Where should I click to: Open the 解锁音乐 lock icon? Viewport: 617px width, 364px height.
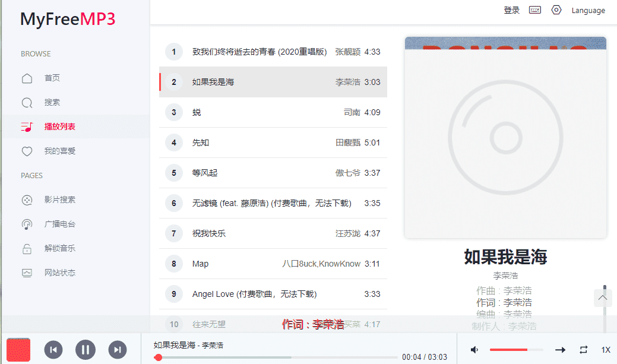[x=27, y=249]
